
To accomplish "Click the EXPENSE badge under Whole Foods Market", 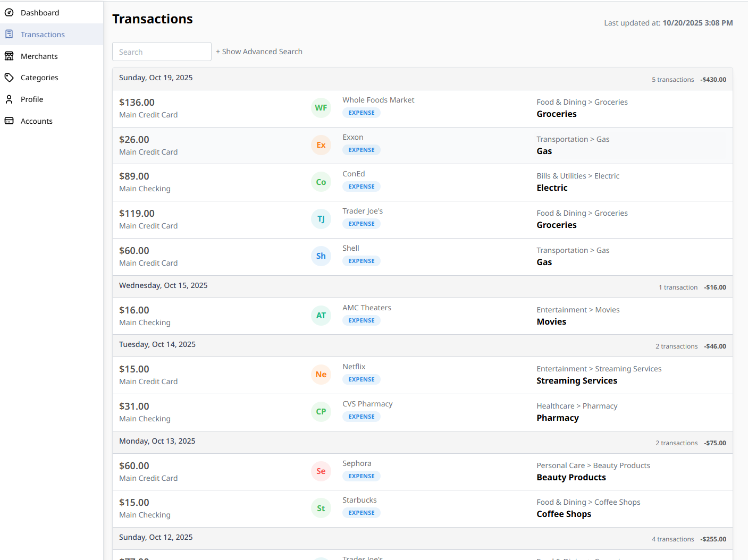I will (x=362, y=113).
